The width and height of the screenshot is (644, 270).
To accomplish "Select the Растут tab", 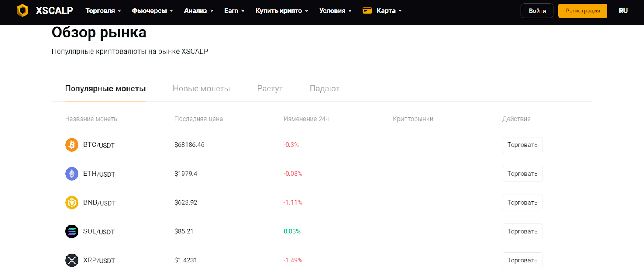I will point(270,89).
